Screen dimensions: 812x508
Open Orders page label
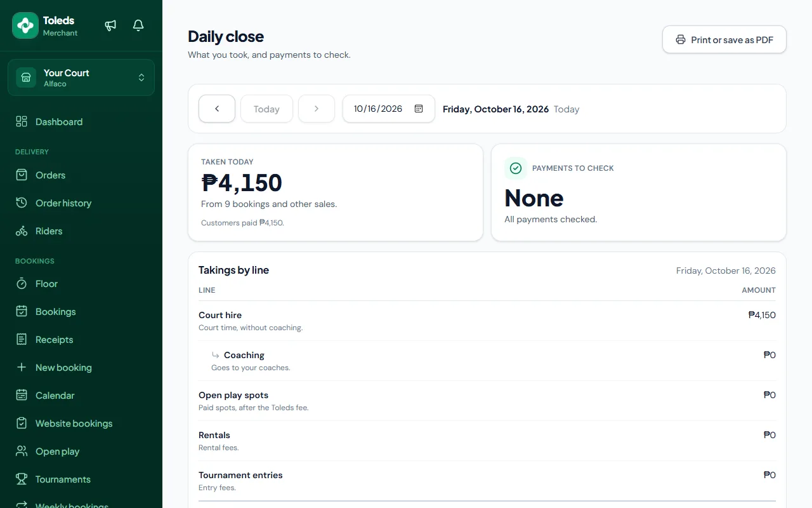(51, 175)
